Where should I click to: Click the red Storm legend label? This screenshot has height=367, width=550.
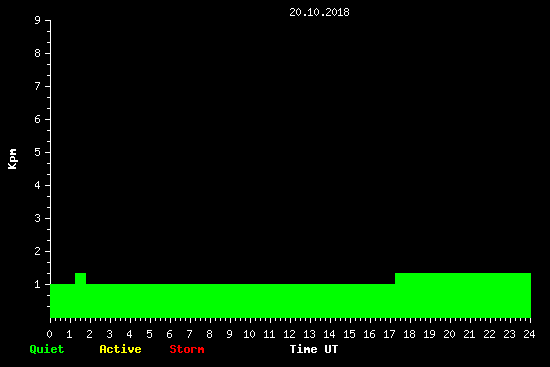(187, 349)
